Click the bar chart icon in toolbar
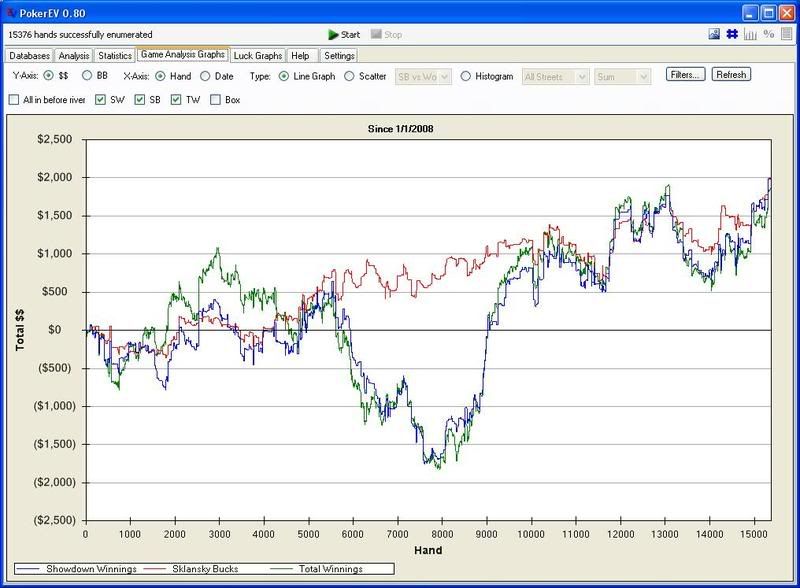 click(750, 34)
